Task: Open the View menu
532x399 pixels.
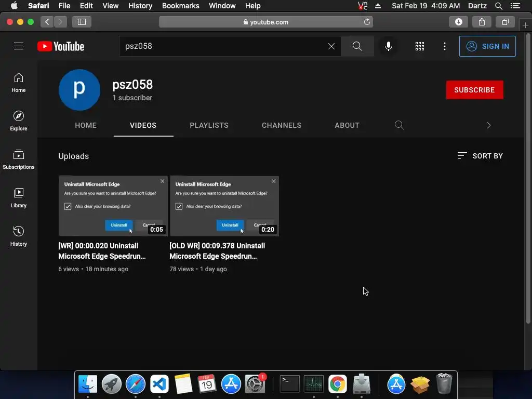Action: point(110,6)
